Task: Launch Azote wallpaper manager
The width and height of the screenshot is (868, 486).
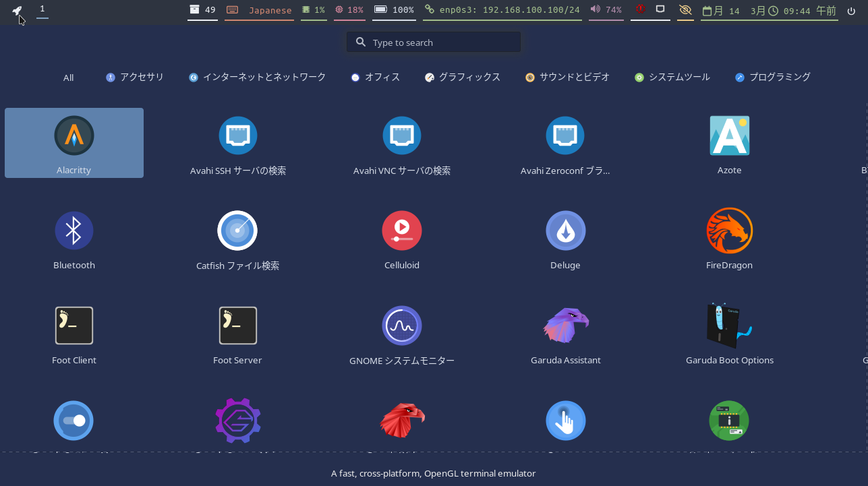Action: coord(729,143)
